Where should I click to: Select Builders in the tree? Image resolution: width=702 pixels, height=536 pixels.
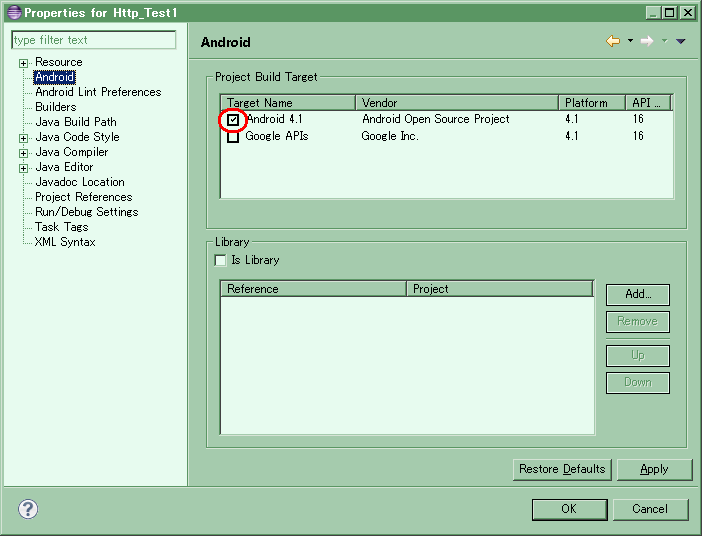pos(56,107)
